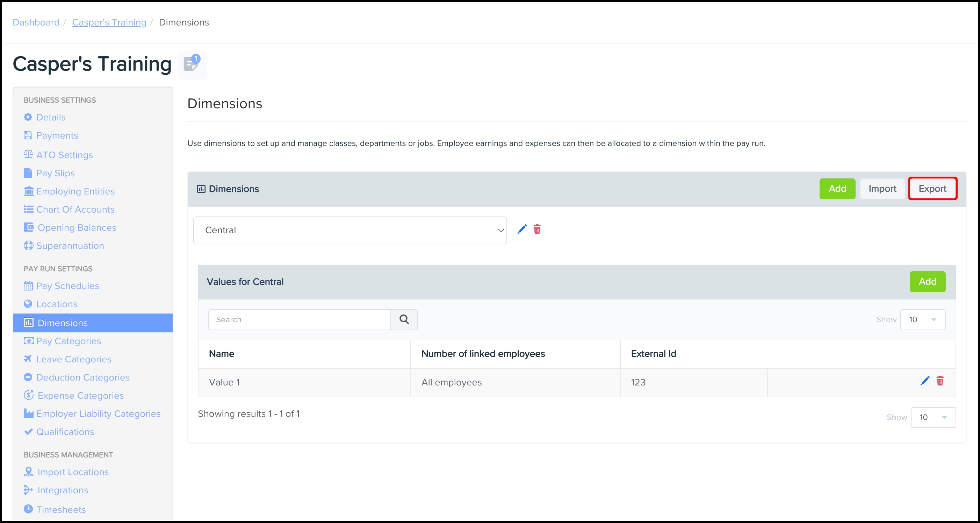Click Add in Values for Central

(927, 282)
